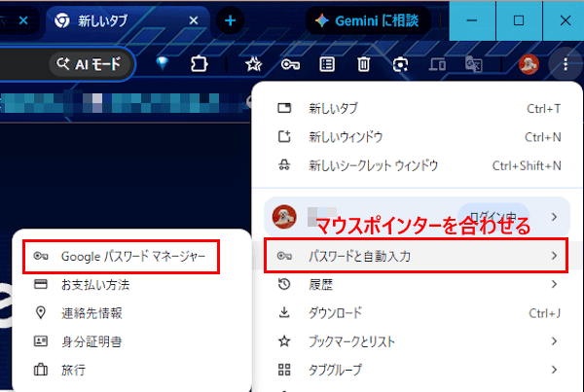Choose 新しいシークレット ウィンドウ menu entry
Screen dimensions: 584x392
tap(419, 165)
